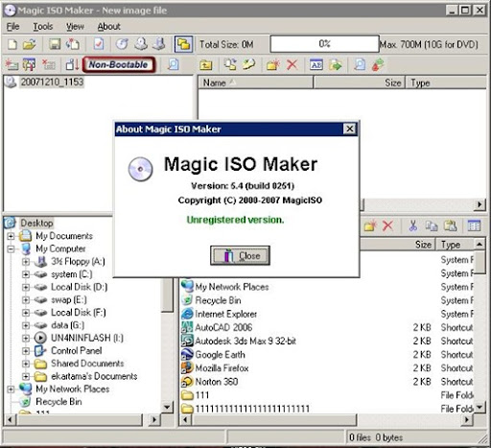Click the Rename AB icon
The image size is (491, 448).
click(316, 65)
